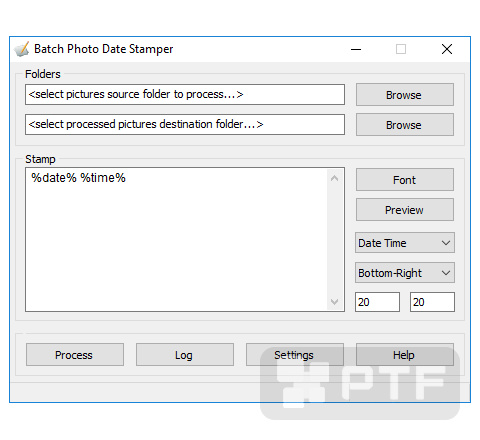
Task: Start processing with the Process button
Action: [x=75, y=355]
